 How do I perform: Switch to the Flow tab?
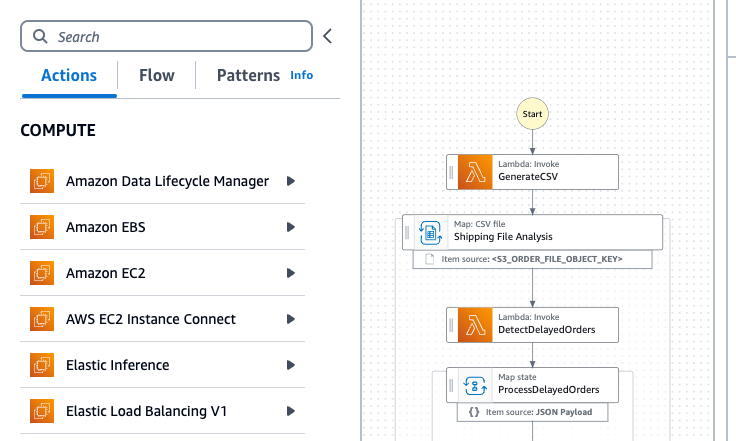157,76
